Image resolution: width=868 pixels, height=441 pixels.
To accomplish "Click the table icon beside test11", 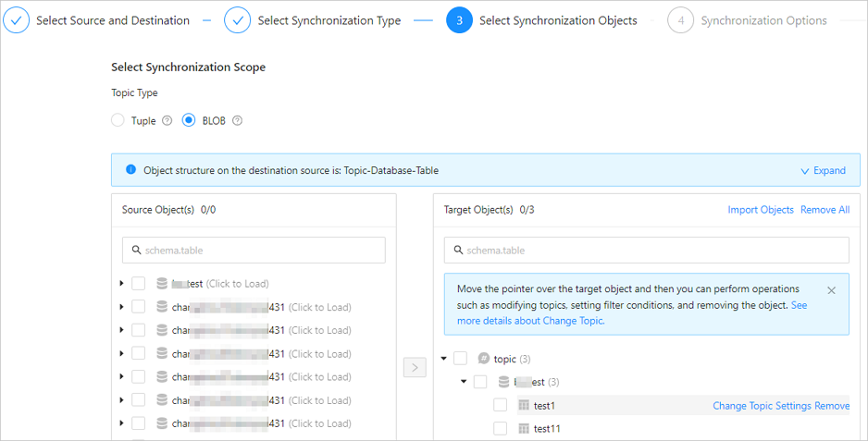I will coord(524,429).
